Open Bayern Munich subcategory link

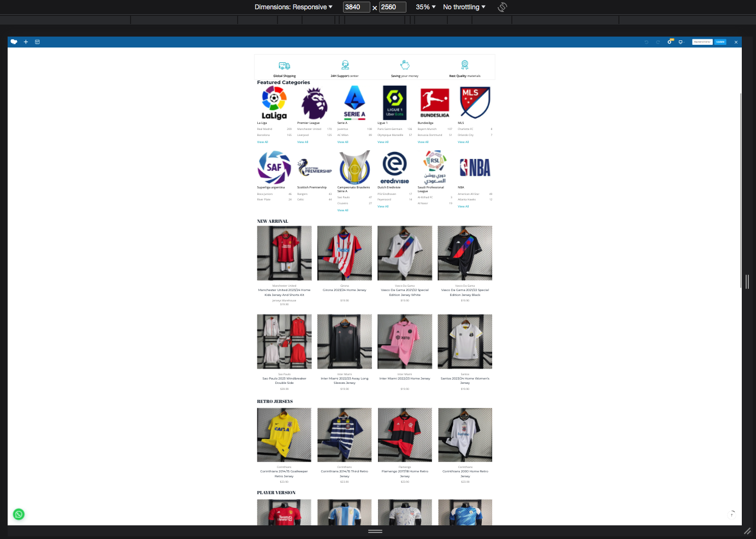427,129
